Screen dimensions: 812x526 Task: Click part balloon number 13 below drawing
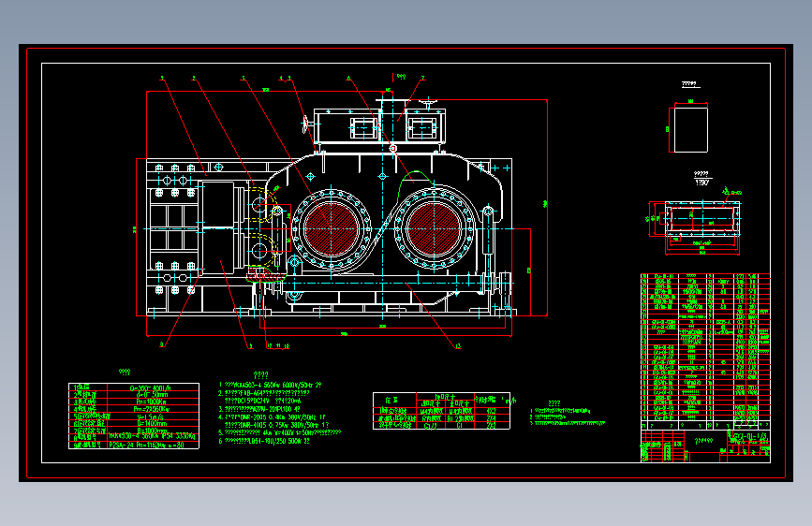click(x=458, y=346)
